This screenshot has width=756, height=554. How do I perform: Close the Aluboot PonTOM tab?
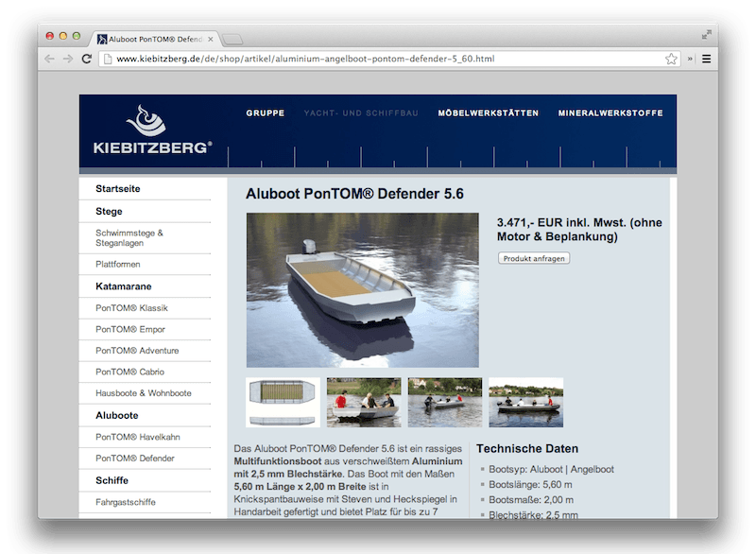tap(210, 39)
